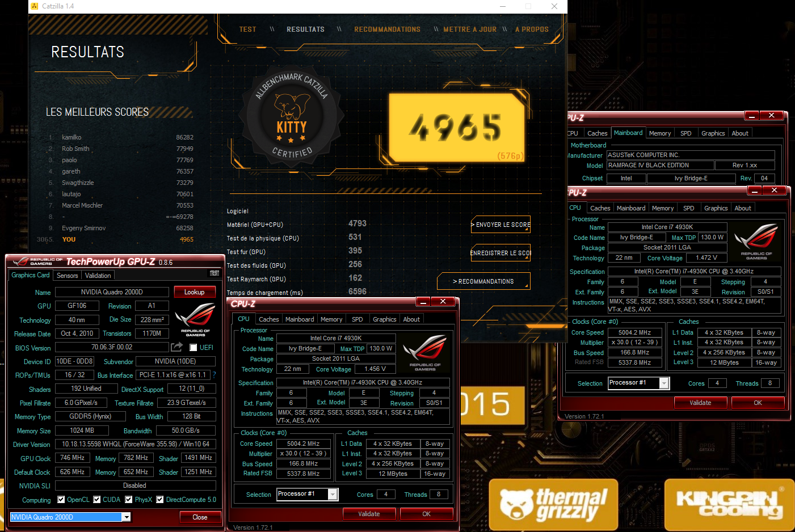Open Mainboard tab in center CPU-Z window

300,319
